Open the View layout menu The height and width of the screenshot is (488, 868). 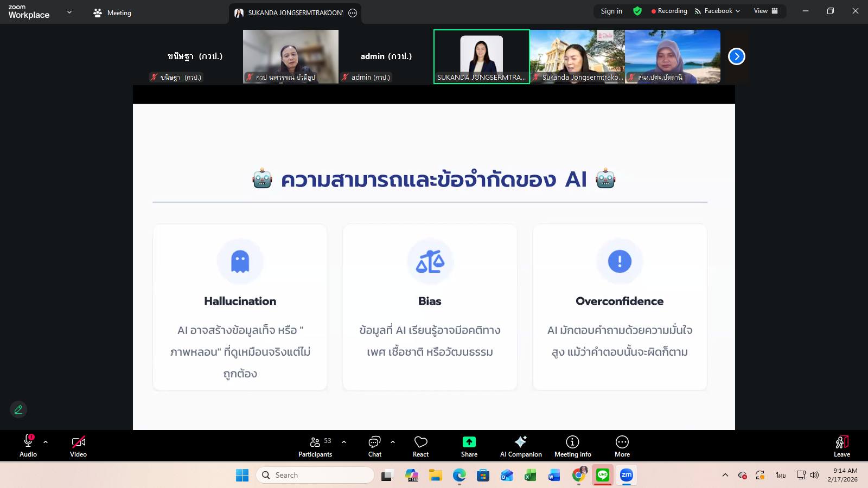pos(765,11)
